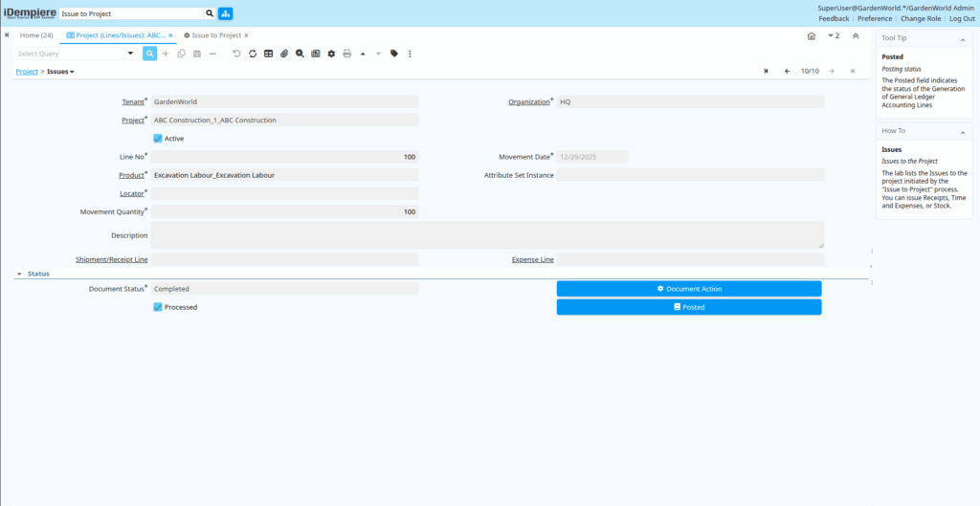The width and height of the screenshot is (980, 506).
Task: Collapse the Tool Tip panel
Action: [x=963, y=40]
